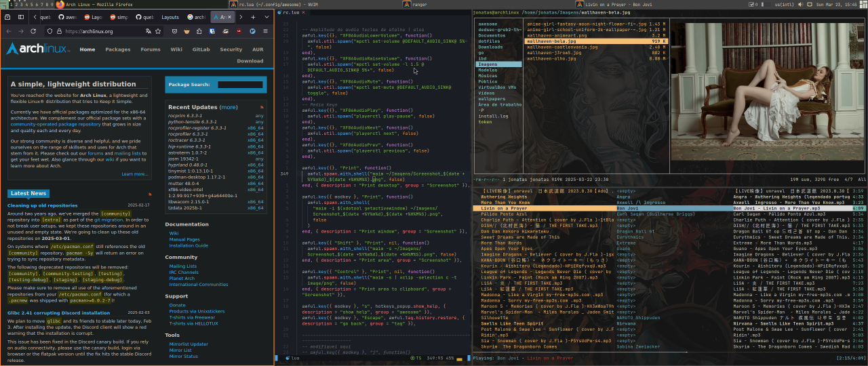Viewport: 868px width, 366px height.
Task: Select awesome workspace tag 2
Action: pyautogui.click(x=16, y=4)
